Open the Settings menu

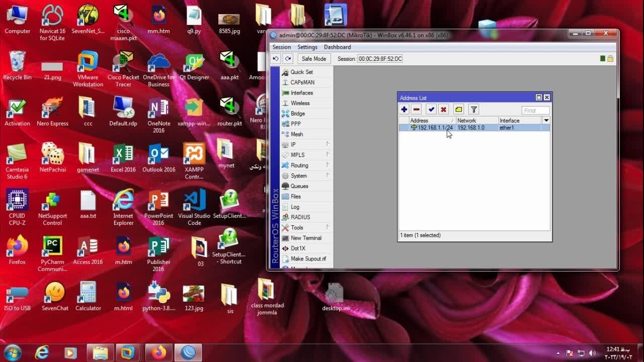(x=307, y=47)
